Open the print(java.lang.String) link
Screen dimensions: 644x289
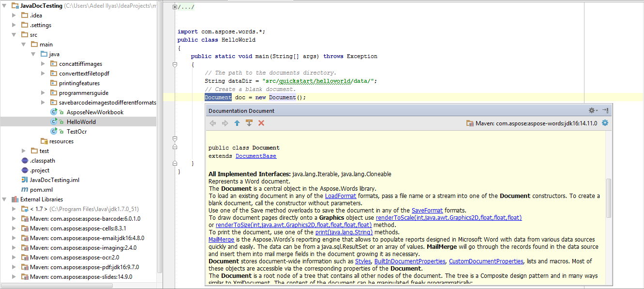coord(344,232)
